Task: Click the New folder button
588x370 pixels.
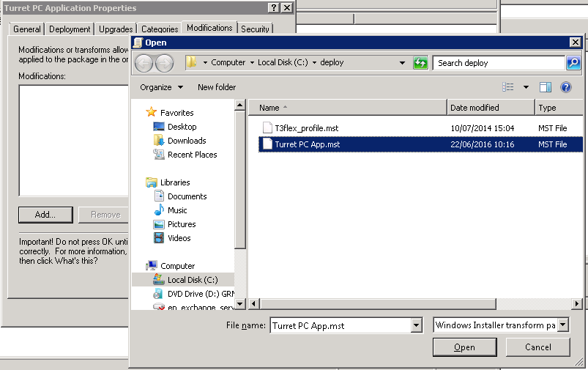Action: tap(217, 87)
